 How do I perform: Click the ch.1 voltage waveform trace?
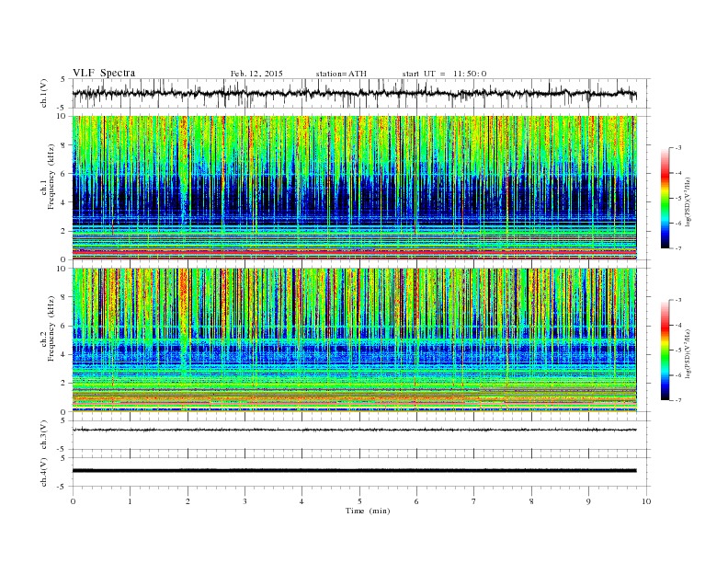tap(354, 93)
